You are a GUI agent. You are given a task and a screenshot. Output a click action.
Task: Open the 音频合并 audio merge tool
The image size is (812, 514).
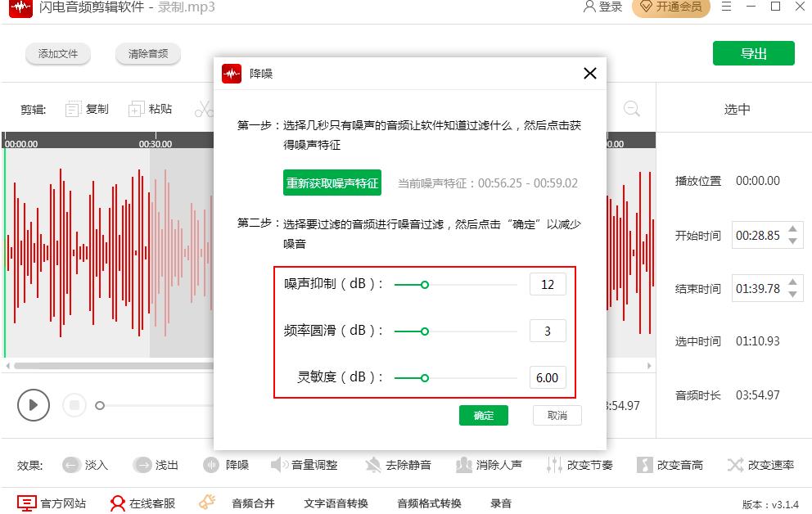(x=253, y=503)
